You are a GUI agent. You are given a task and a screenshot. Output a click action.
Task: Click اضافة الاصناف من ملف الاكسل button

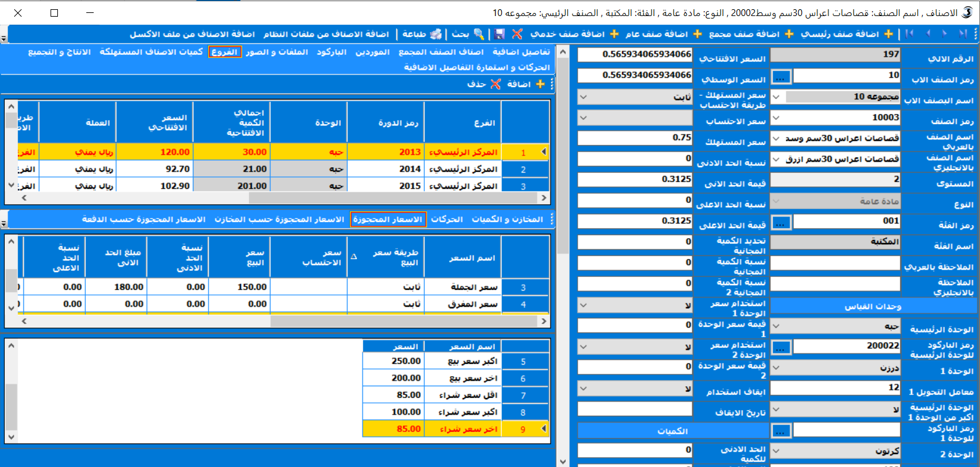click(x=192, y=34)
